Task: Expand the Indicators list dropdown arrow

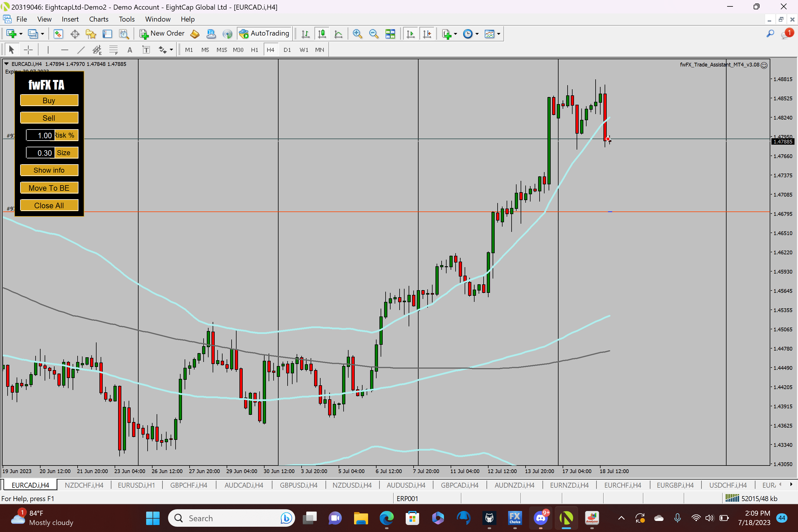Action: point(455,34)
